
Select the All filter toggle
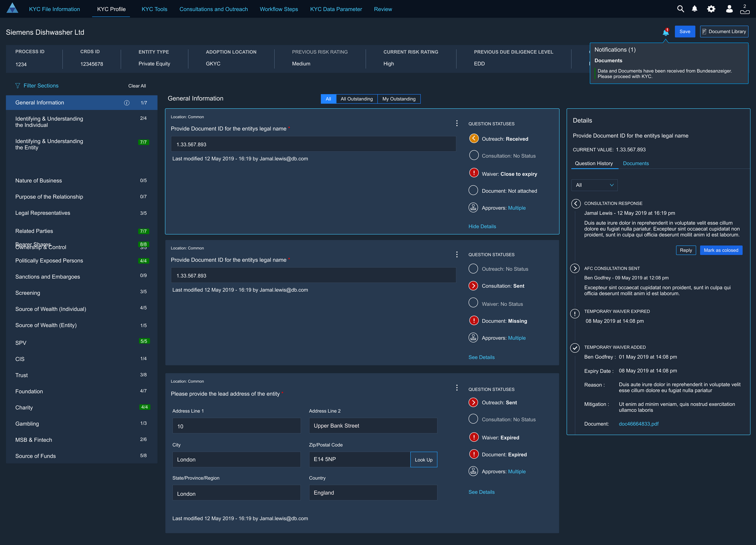coord(328,99)
